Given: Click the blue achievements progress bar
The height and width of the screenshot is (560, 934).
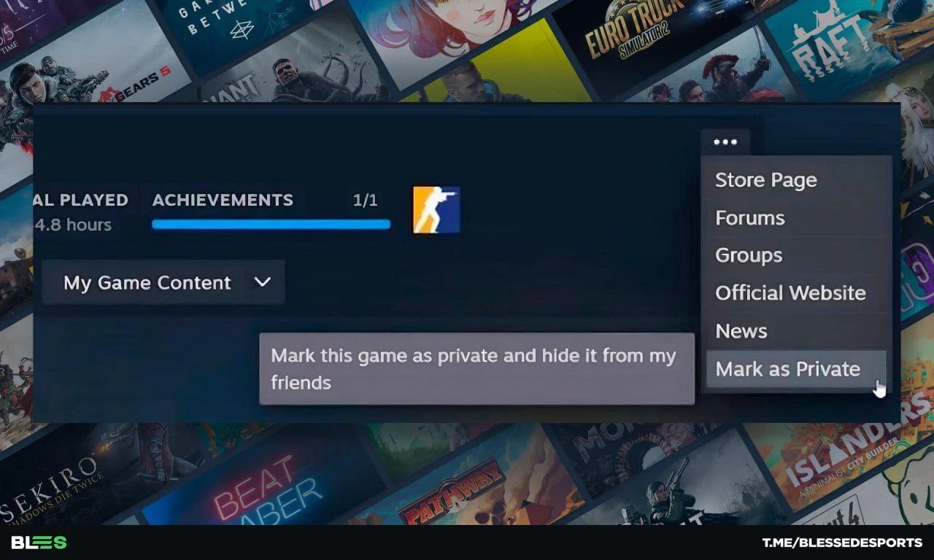Looking at the screenshot, I should click(271, 225).
